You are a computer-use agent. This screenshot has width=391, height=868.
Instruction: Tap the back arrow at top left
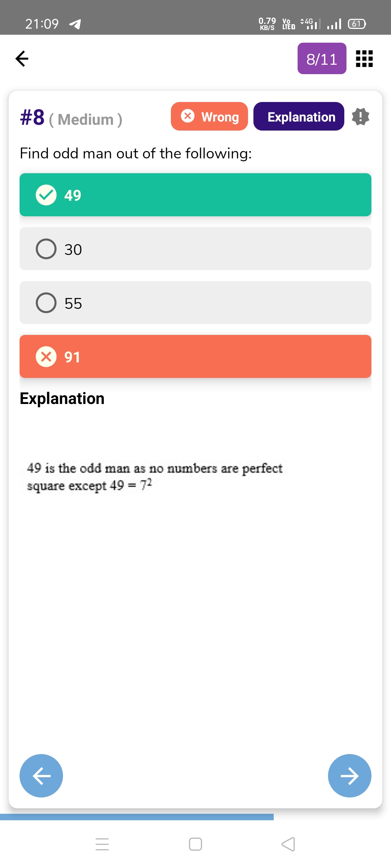[22, 59]
